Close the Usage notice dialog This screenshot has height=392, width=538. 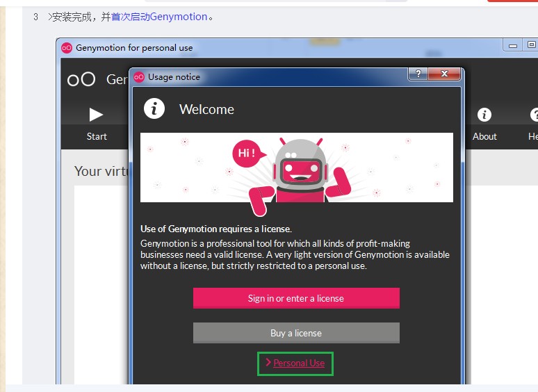pos(444,74)
